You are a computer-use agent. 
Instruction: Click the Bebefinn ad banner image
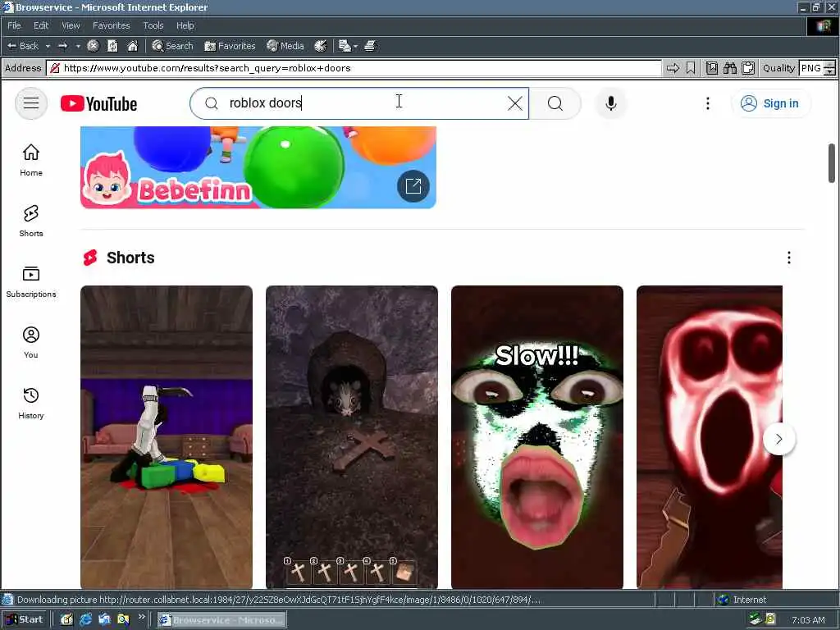coord(258,167)
